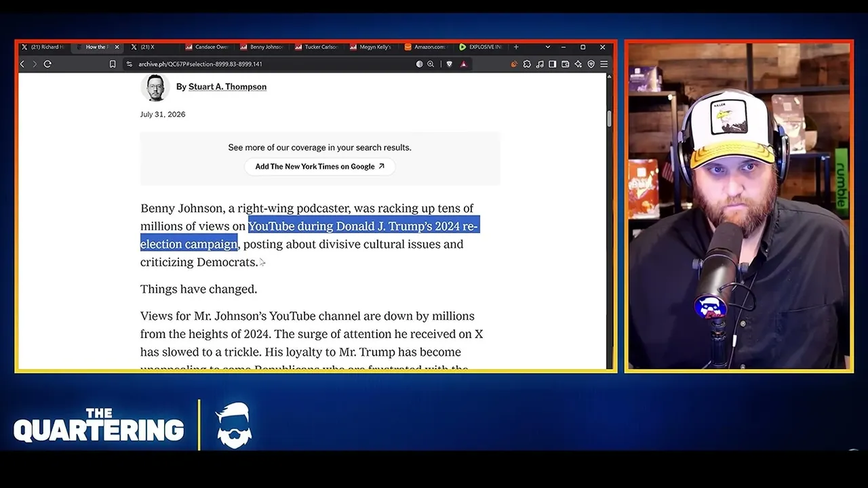Click the archive.ph address bar URL
The width and height of the screenshot is (868, 488).
(x=200, y=64)
